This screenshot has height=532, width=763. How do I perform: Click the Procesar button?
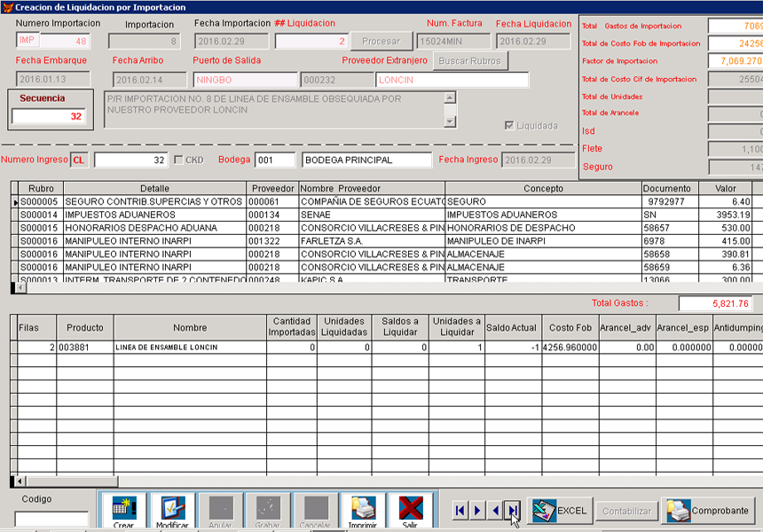(381, 41)
